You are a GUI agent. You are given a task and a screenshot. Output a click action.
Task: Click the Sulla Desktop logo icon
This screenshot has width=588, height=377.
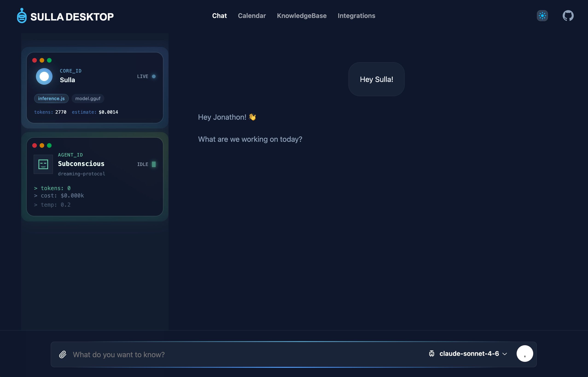point(22,15)
